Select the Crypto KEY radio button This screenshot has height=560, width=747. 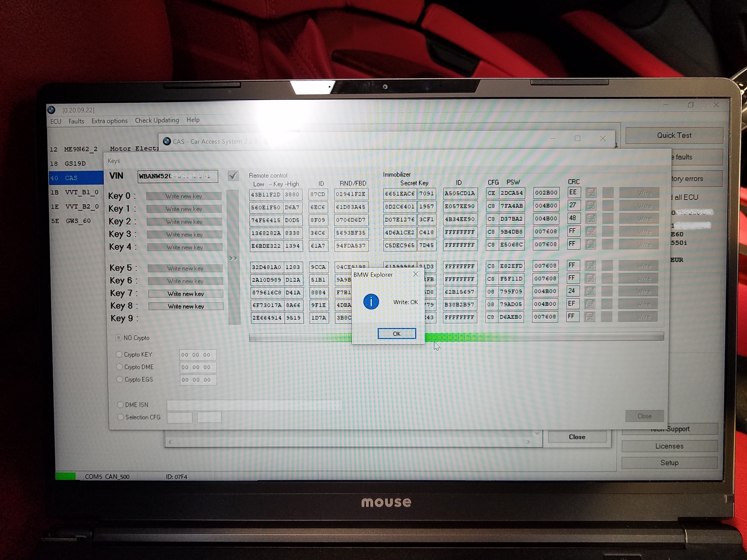[119, 354]
